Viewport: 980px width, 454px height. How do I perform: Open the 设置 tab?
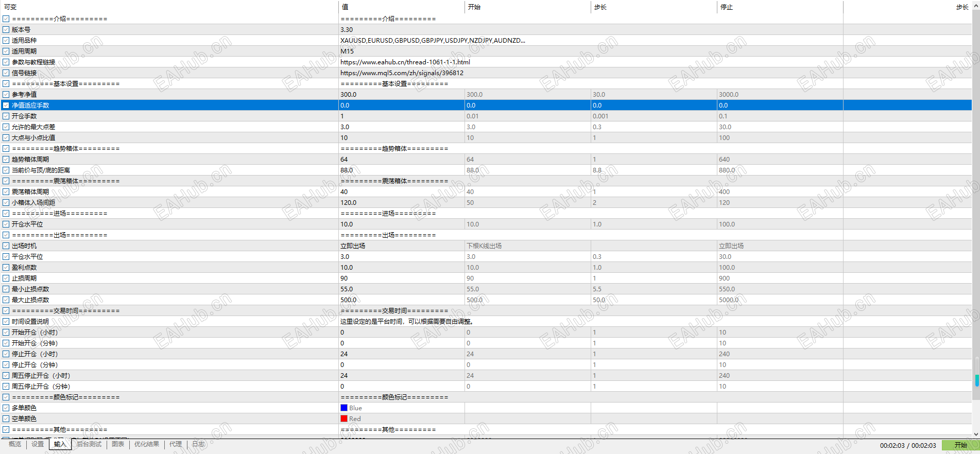click(38, 444)
